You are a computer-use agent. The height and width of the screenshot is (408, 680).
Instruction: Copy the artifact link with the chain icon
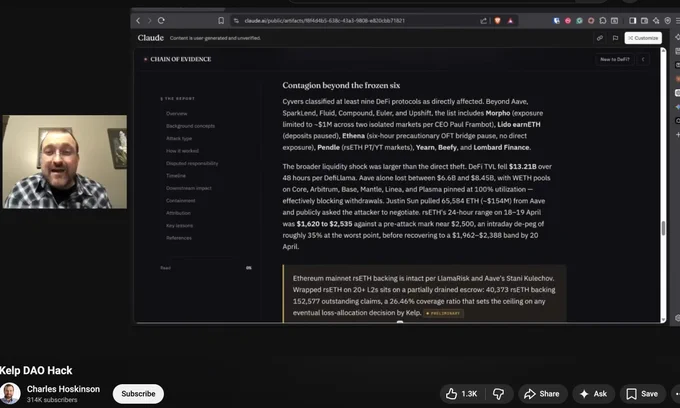coord(600,38)
